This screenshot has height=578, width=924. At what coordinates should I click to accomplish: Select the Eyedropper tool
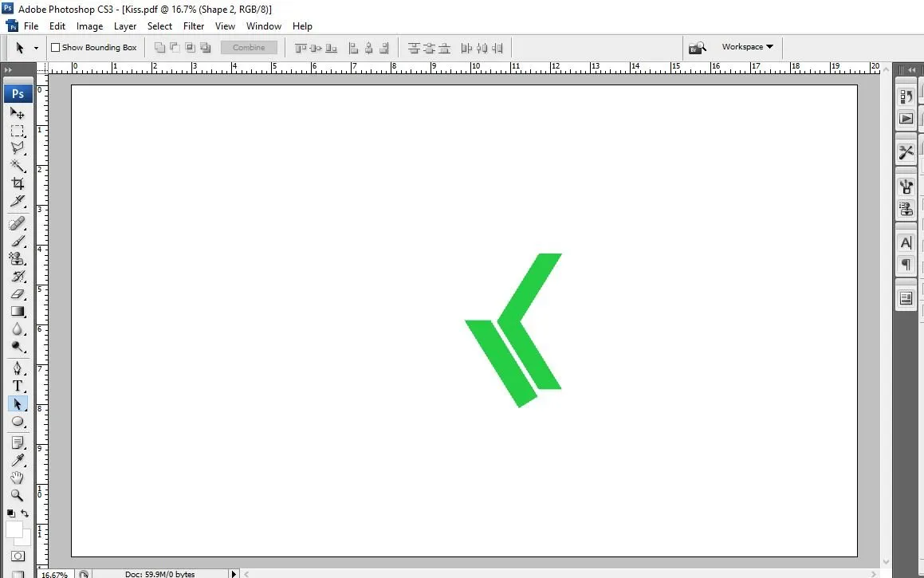pos(17,460)
